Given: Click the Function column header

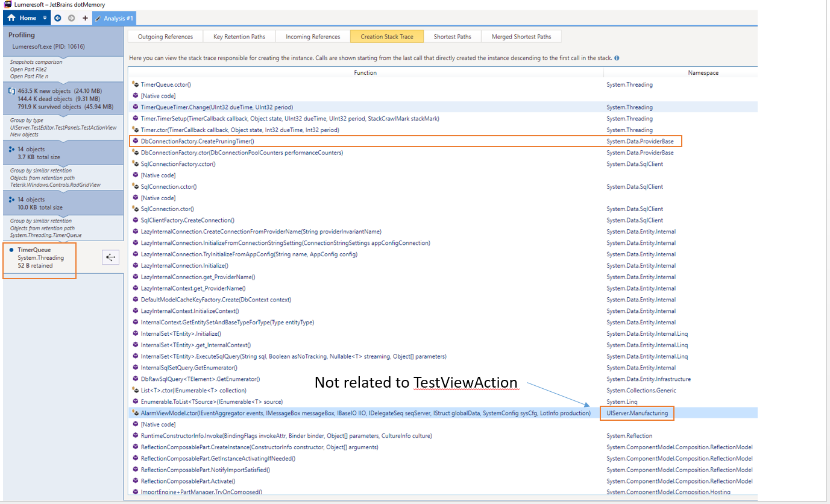Looking at the screenshot, I should [x=365, y=72].
